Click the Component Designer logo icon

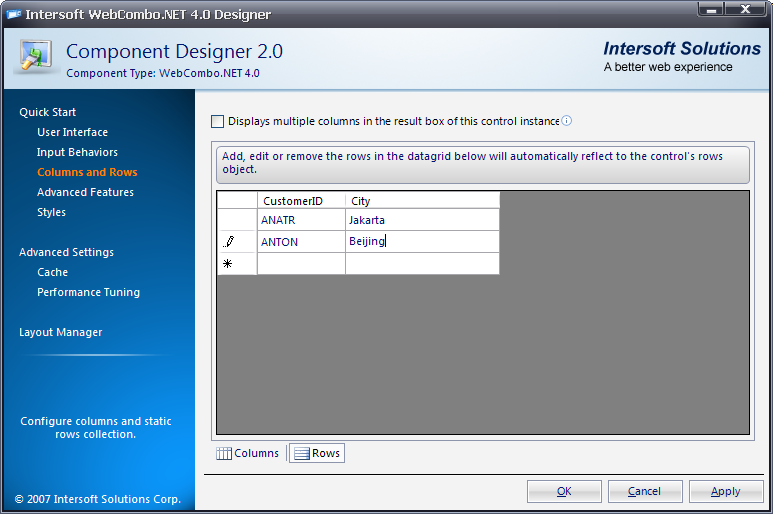pos(36,58)
